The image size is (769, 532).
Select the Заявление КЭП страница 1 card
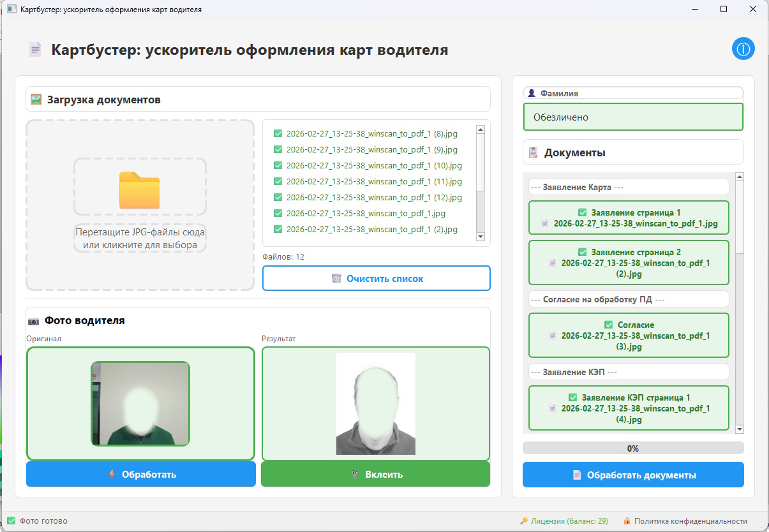tap(629, 408)
